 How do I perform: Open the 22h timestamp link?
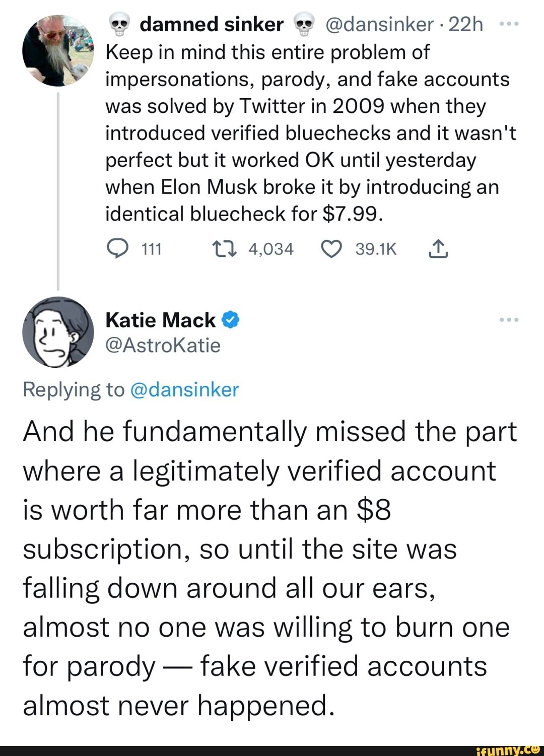(x=465, y=24)
